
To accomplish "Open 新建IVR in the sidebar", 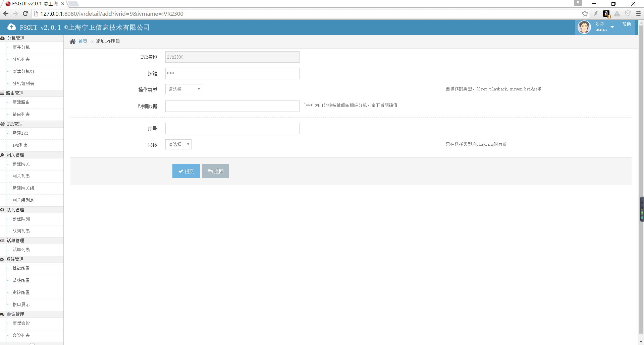I will point(20,133).
